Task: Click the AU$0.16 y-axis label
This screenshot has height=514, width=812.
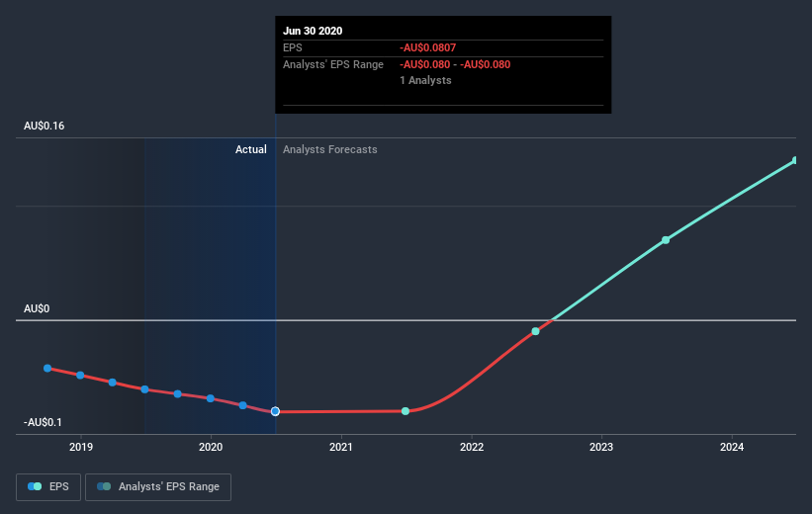Action: [x=45, y=126]
